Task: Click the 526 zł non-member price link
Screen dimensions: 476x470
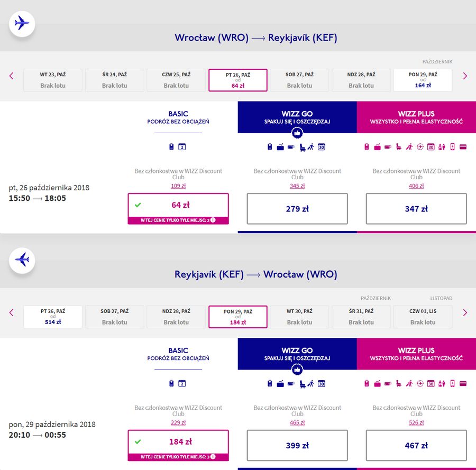Action: coord(416,422)
